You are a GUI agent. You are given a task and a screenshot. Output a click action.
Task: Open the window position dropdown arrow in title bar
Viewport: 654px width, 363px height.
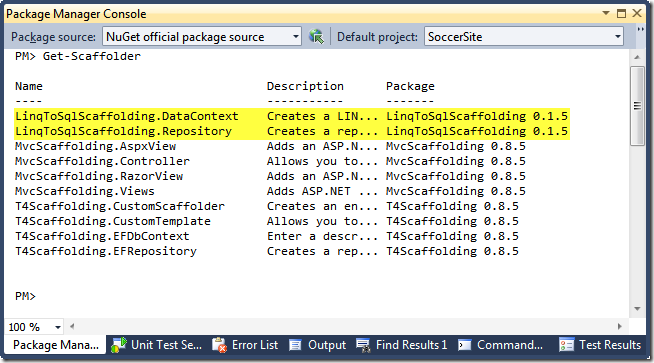(606, 13)
